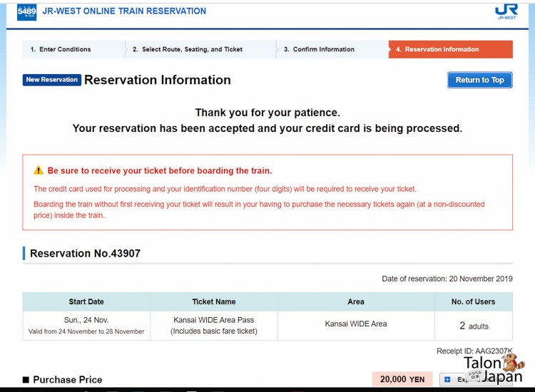Viewport: 535px width, 392px height.
Task: Click the 20,000 YEN price box
Action: [x=402, y=379]
